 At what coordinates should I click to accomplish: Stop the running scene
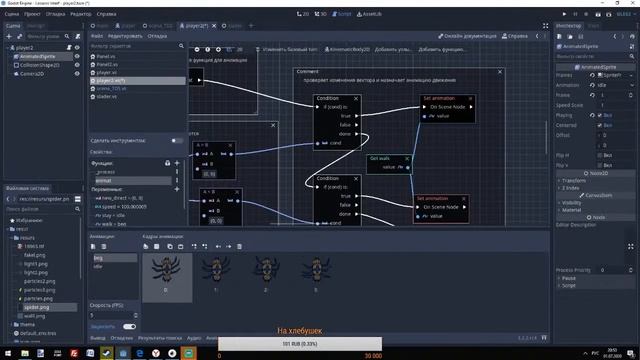click(x=587, y=14)
